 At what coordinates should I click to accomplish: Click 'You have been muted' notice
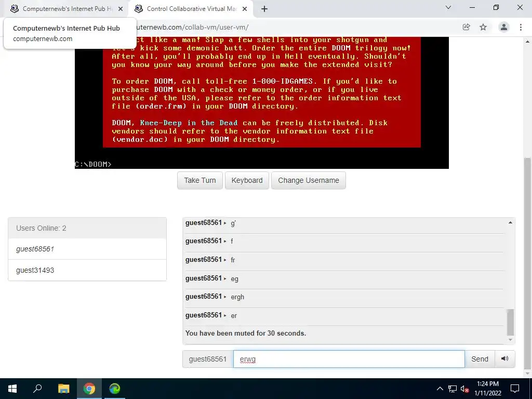pos(246,333)
